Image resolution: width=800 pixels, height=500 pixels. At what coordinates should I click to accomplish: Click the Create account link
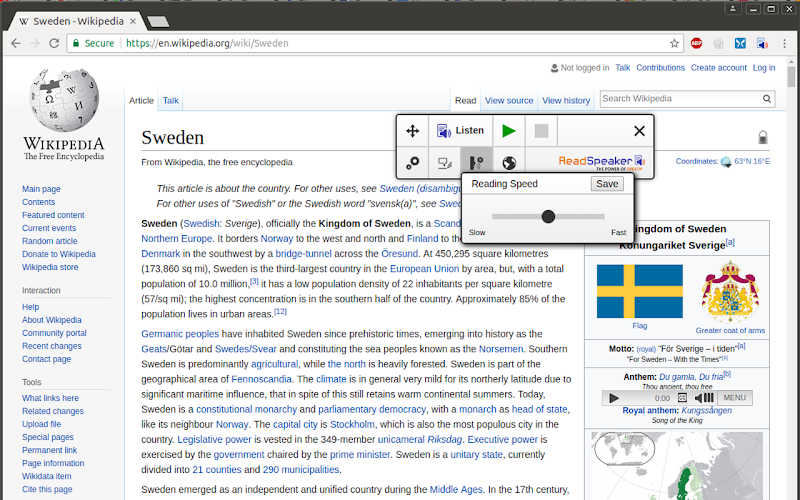718,67
